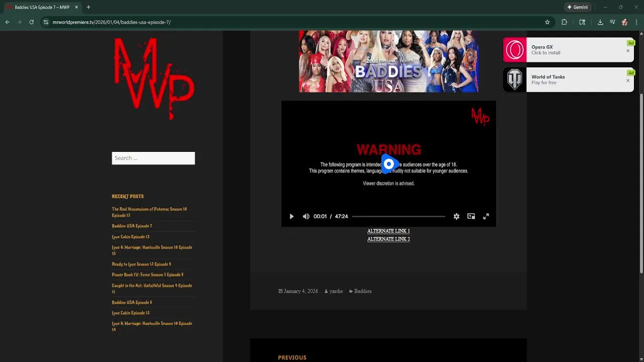Image resolution: width=644 pixels, height=362 pixels.
Task: Open Love & Marriage: Huntsville Season 10 Episode 14
Action: [152, 326]
